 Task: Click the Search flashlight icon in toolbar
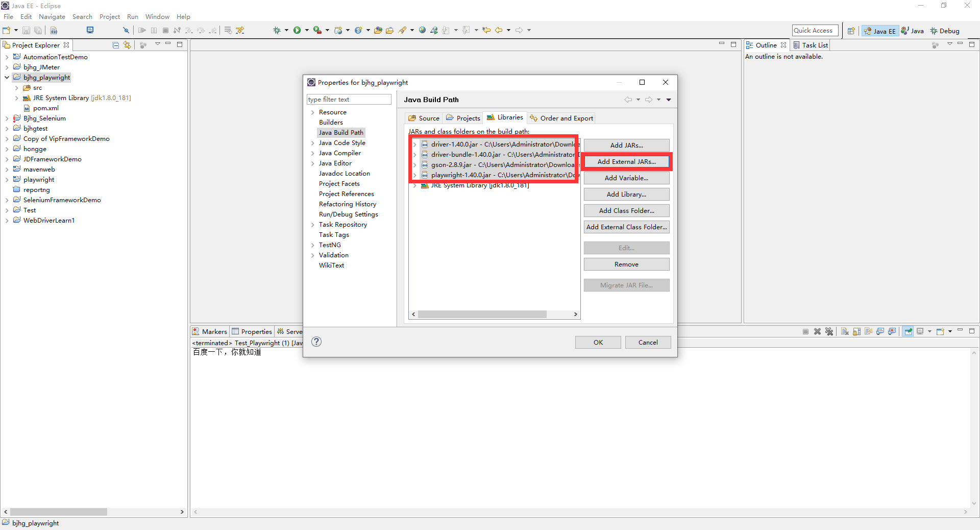[x=402, y=30]
